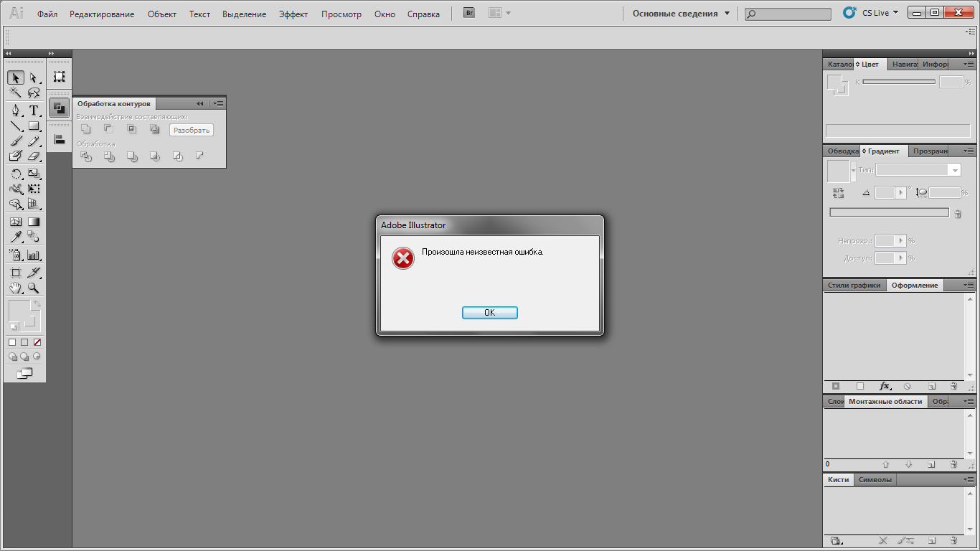This screenshot has height=551, width=980.
Task: Select the Eraser tool
Action: tap(34, 156)
